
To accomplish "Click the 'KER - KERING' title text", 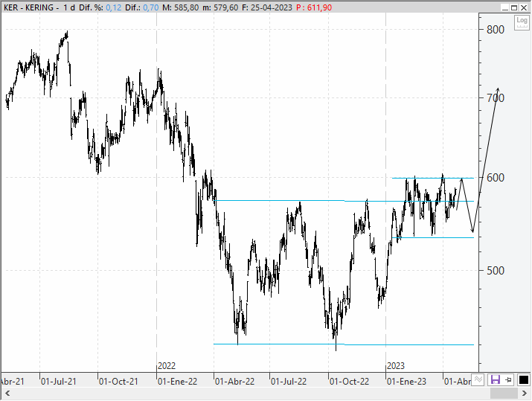I will click(28, 7).
